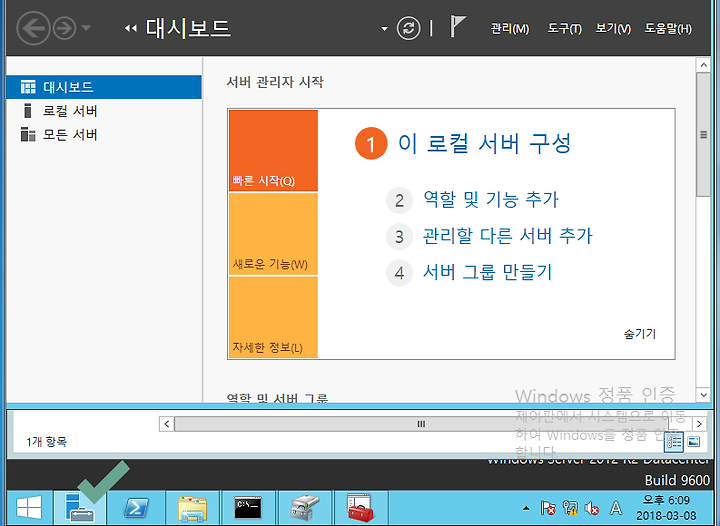This screenshot has height=526, width=720.
Task: Refresh the Server Manager dashboard
Action: click(x=408, y=28)
